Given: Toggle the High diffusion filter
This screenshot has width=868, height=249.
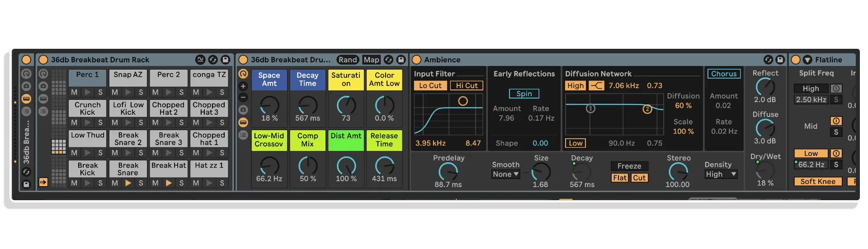Looking at the screenshot, I should 576,85.
